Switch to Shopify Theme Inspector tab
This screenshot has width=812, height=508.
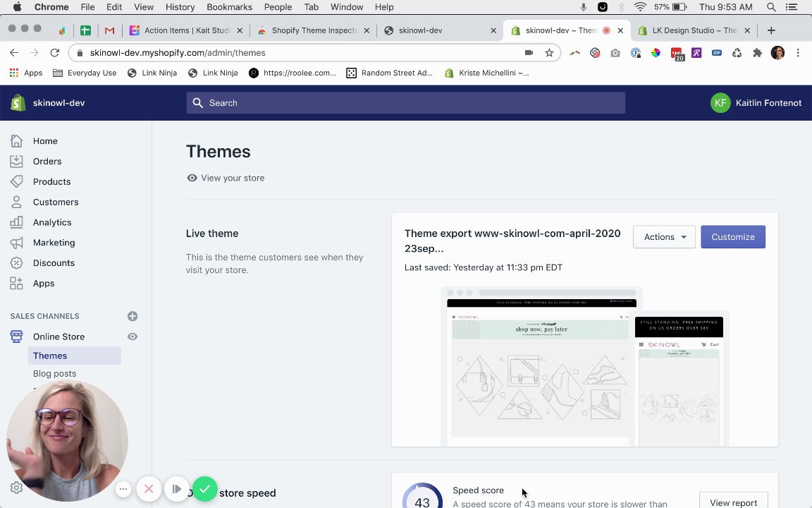click(314, 30)
